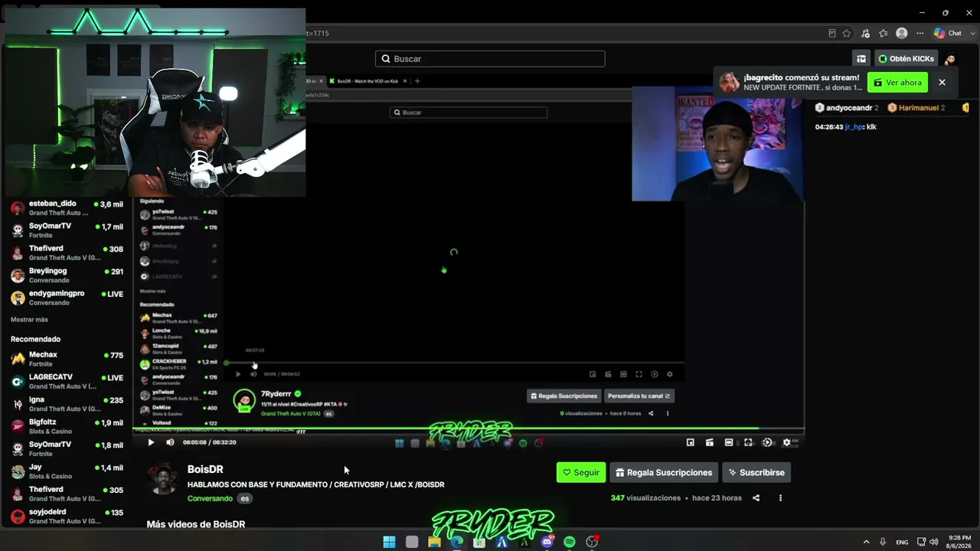Open Microsoft Edge from taskbar
This screenshot has height=551, width=980.
pos(457,542)
